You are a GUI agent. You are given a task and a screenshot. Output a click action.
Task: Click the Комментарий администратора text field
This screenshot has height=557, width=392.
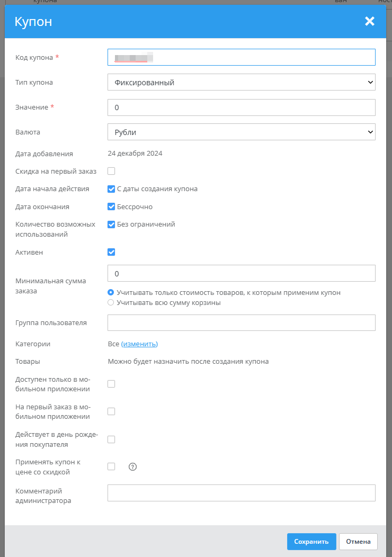point(241,492)
